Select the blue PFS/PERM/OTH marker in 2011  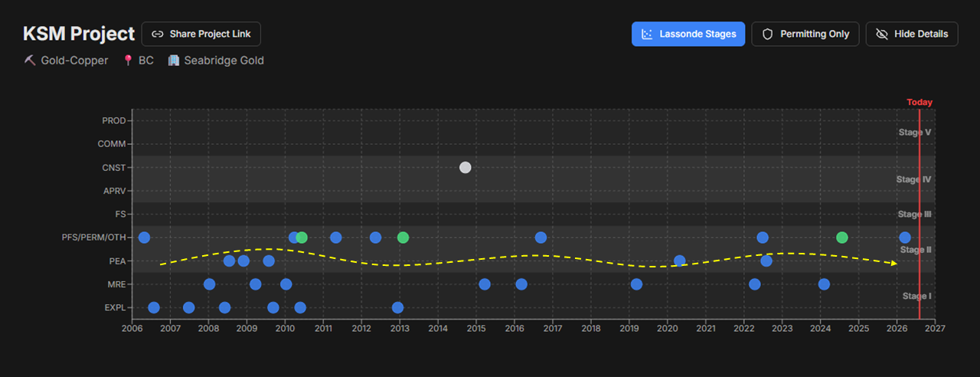pyautogui.click(x=335, y=238)
